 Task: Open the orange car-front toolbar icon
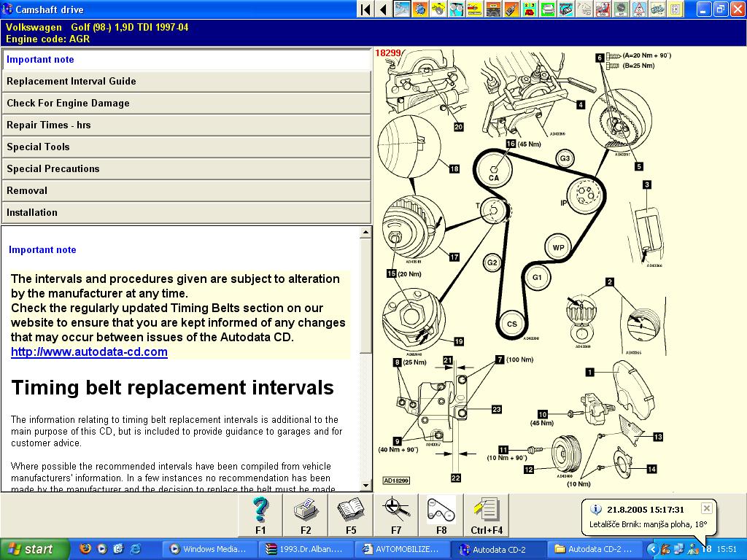(493, 9)
